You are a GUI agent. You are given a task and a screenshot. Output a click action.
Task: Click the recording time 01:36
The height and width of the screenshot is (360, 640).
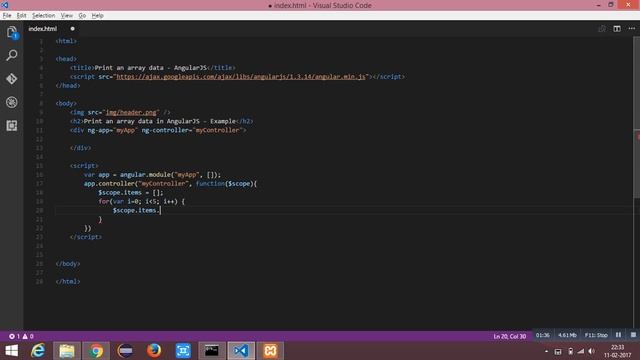point(542,335)
